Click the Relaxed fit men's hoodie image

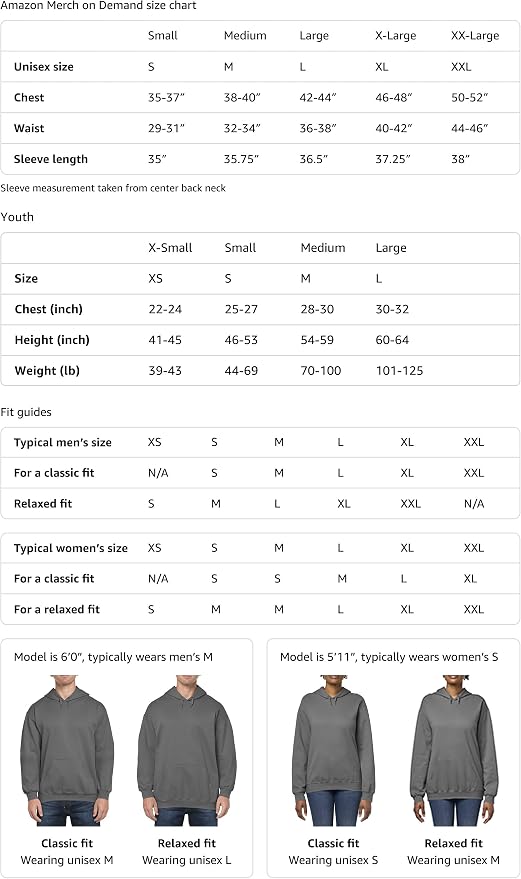(x=187, y=751)
